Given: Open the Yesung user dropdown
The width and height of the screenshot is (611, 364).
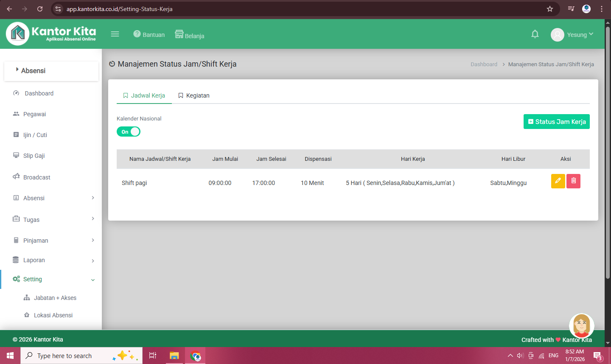Looking at the screenshot, I should pyautogui.click(x=572, y=35).
